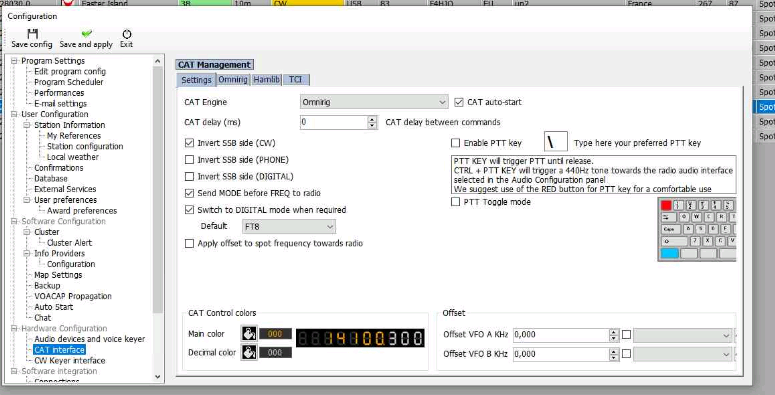Select Edit program config in tree
Screen dimensions: 775x395
pos(70,72)
